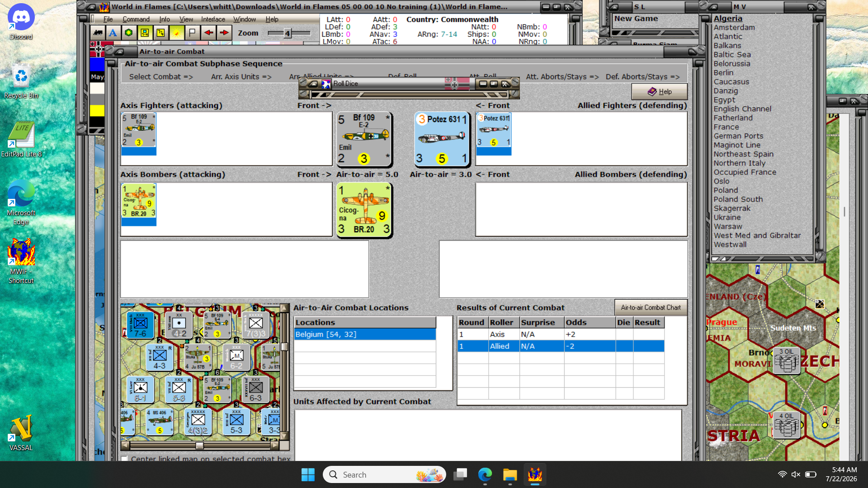Click the mini map horizontal scroll right arrow
This screenshot has width=868, height=488.
click(274, 446)
